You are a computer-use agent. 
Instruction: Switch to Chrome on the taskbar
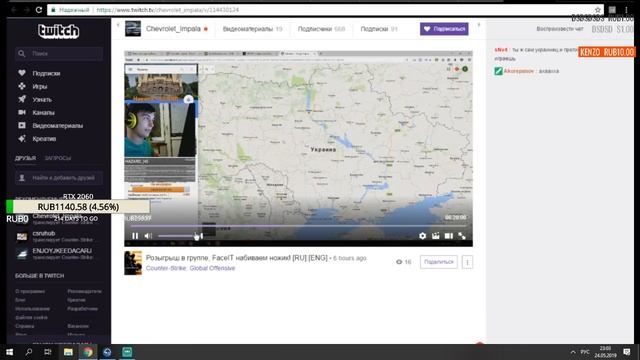pos(88,352)
